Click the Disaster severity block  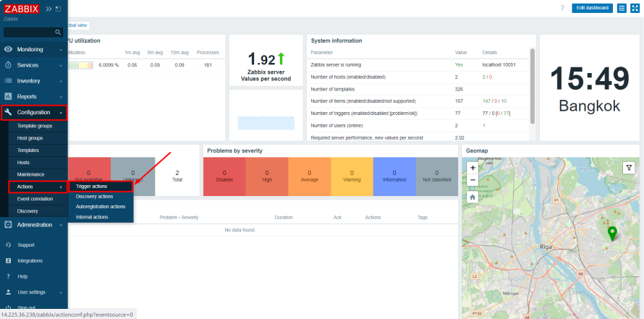(x=224, y=176)
